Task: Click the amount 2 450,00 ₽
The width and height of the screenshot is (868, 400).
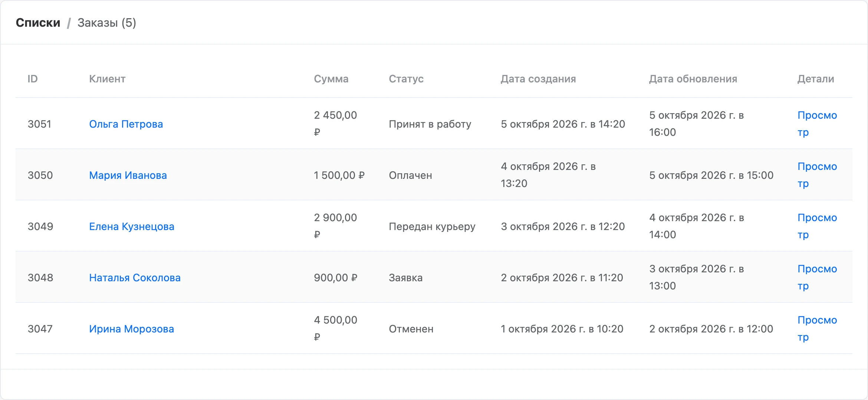Action: point(335,124)
